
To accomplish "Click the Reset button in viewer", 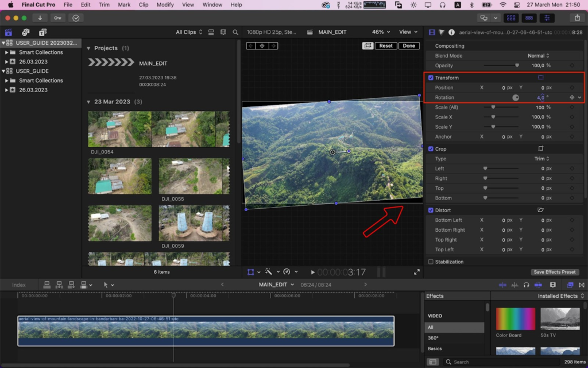I will tap(385, 46).
